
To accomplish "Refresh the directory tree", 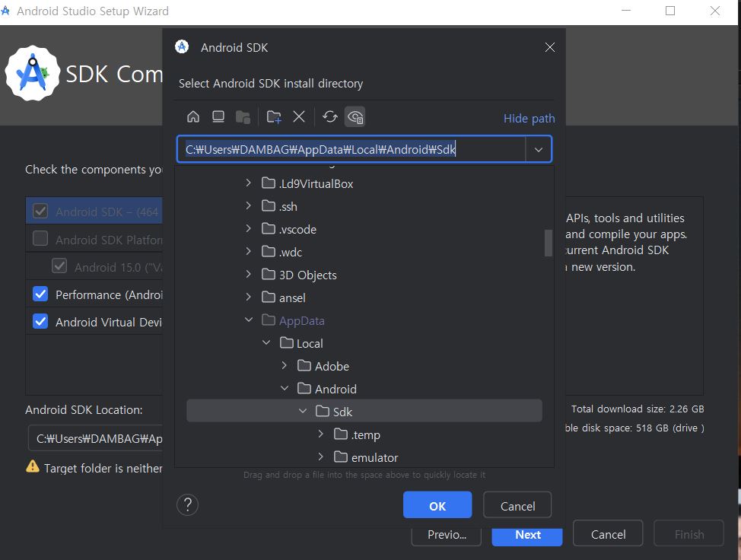I will 330,116.
